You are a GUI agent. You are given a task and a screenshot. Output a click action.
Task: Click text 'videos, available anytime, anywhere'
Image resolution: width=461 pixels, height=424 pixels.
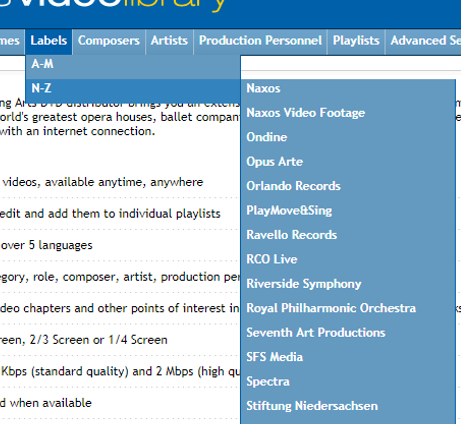pyautogui.click(x=103, y=182)
